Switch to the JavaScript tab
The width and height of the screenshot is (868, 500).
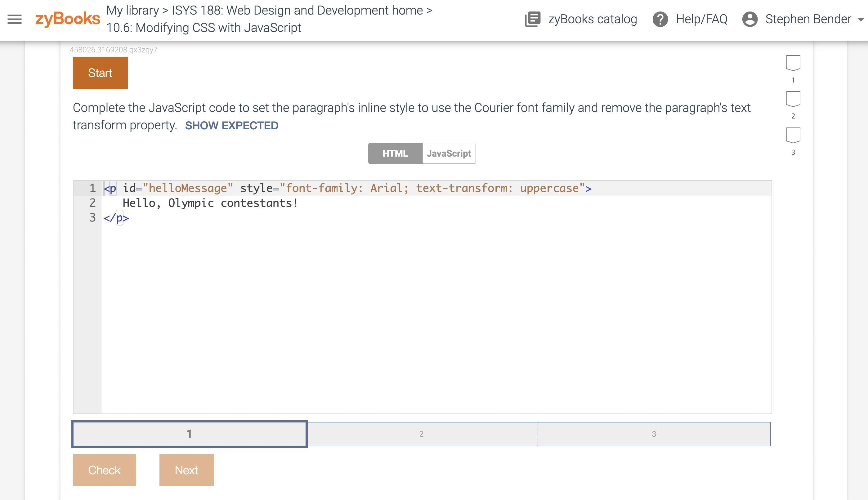(448, 153)
